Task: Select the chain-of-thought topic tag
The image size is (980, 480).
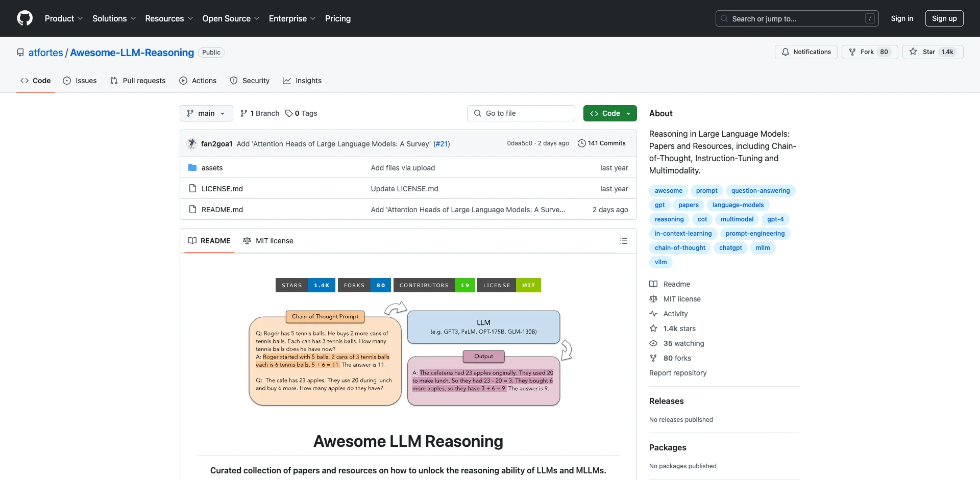Action: point(680,248)
